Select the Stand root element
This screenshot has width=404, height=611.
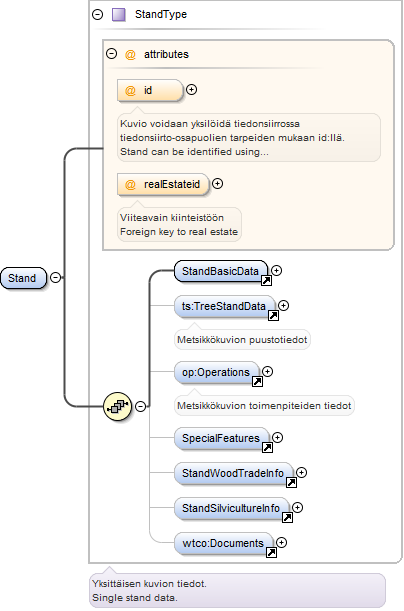tap(24, 278)
